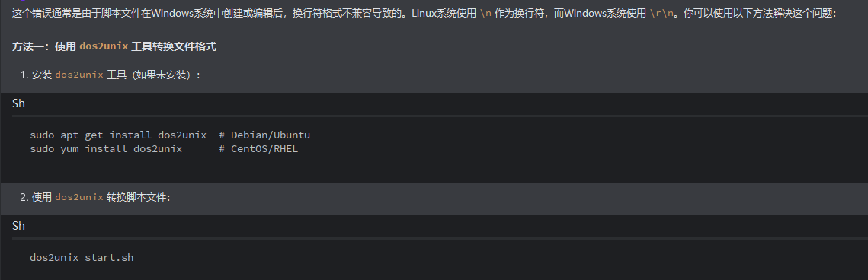Viewport: 868px width, 280px height.
Task: Click the inline dos2unix code in step 2
Action: click(79, 197)
